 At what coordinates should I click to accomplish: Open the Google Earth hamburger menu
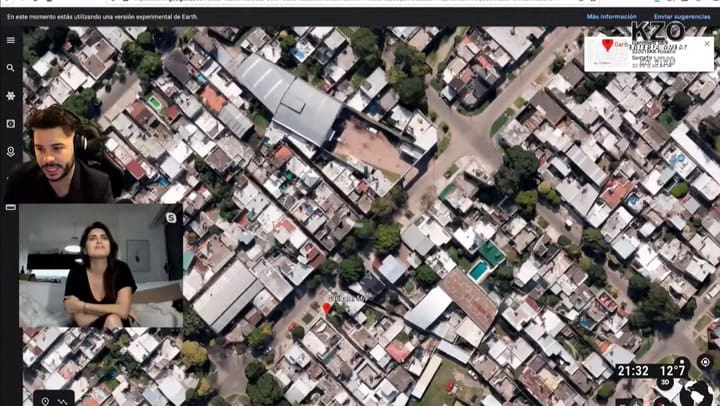[10, 40]
